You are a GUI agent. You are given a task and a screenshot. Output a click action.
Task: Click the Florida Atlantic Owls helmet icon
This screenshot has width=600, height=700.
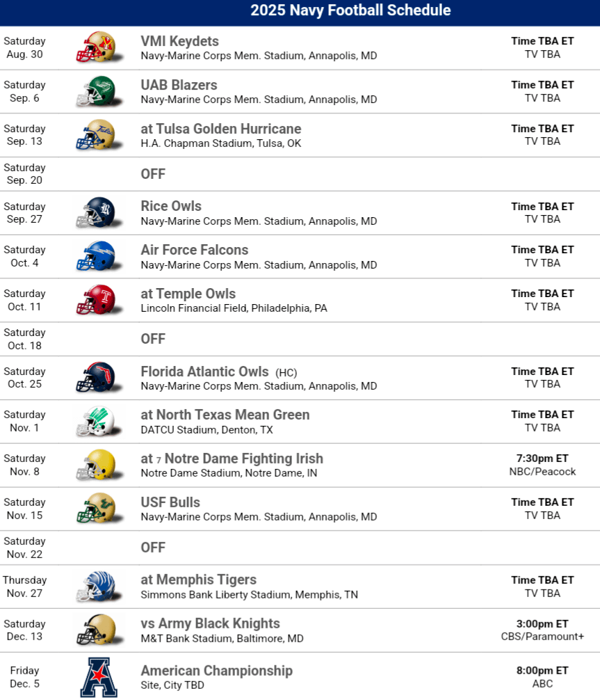point(96,377)
